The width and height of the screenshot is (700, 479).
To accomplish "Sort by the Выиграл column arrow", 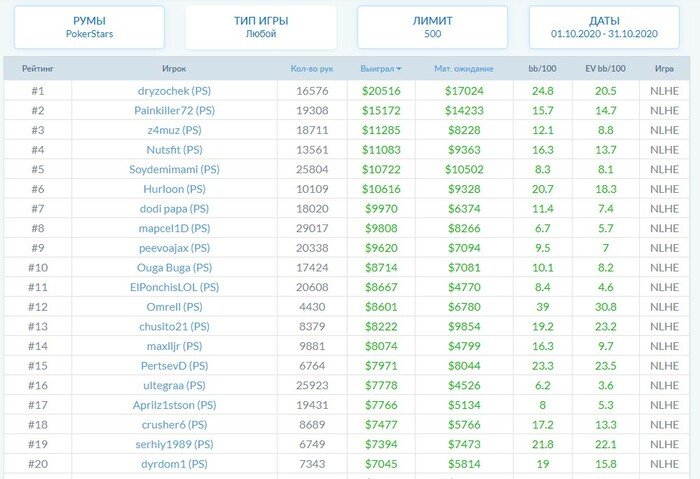I will pos(399,69).
